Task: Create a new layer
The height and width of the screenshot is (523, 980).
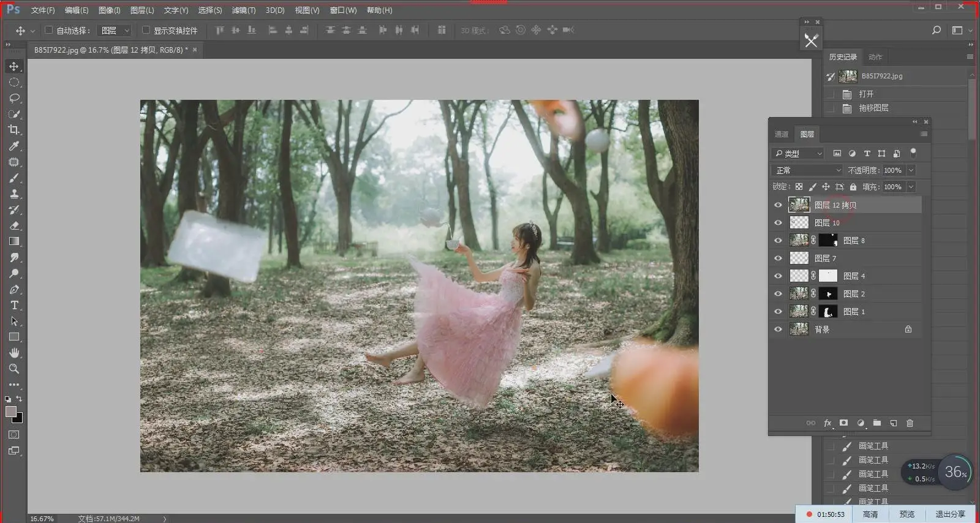Action: (x=894, y=423)
